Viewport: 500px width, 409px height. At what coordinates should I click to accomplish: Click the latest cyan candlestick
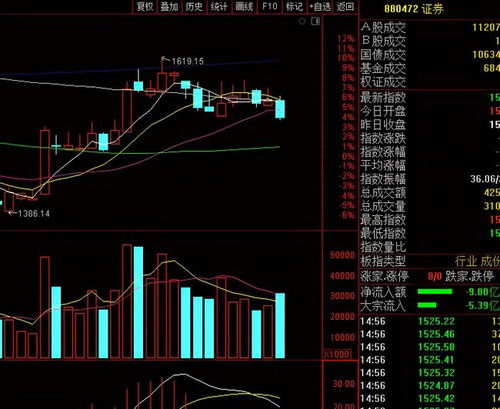[x=280, y=109]
